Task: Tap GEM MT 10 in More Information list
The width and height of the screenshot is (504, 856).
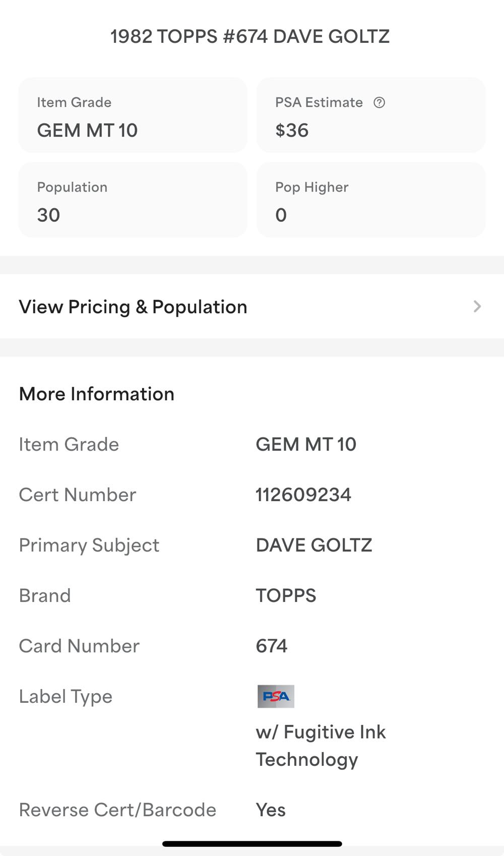Action: pyautogui.click(x=306, y=444)
